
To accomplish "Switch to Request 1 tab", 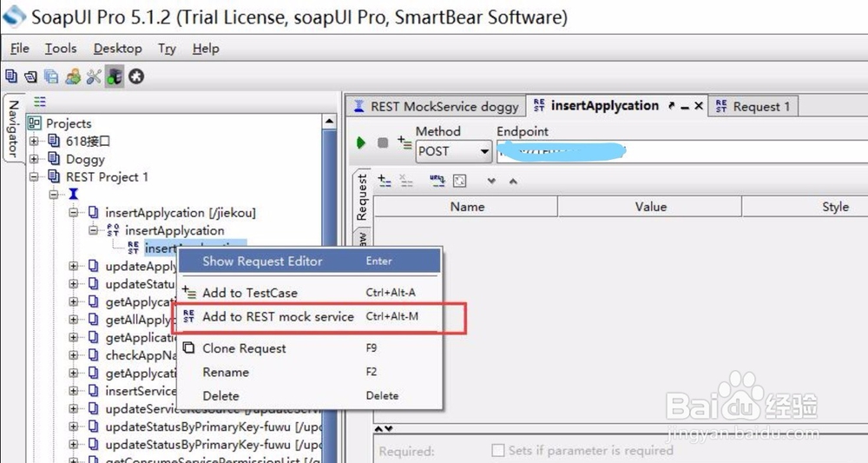I will [x=753, y=106].
